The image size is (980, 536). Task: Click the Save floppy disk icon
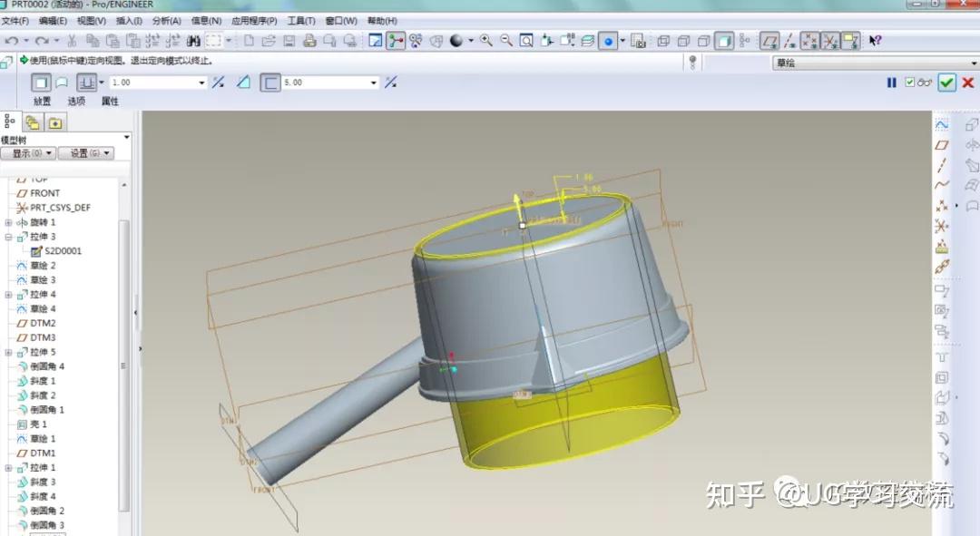pyautogui.click(x=289, y=41)
